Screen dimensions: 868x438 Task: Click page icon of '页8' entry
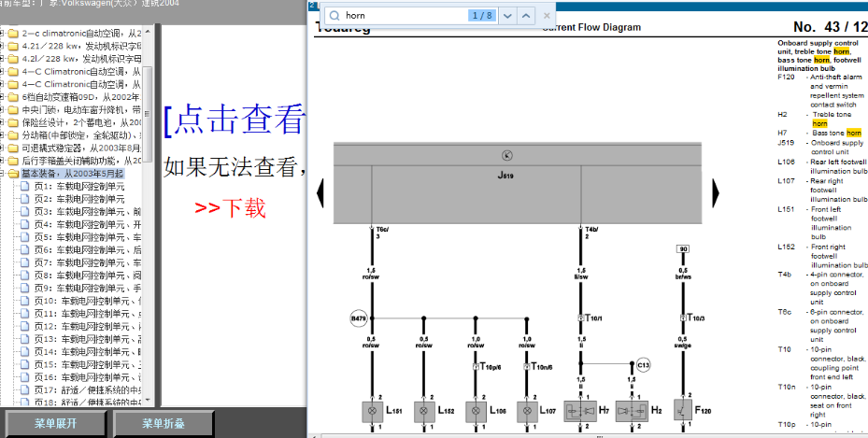tap(25, 276)
